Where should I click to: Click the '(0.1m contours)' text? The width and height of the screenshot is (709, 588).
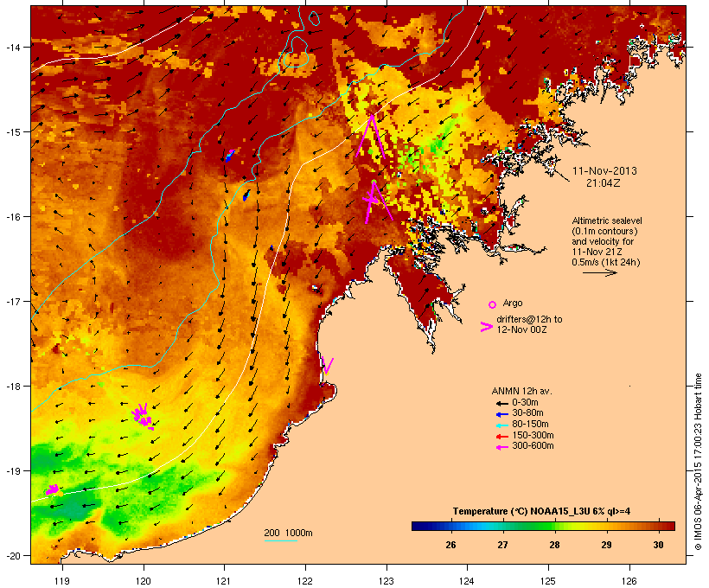click(604, 231)
